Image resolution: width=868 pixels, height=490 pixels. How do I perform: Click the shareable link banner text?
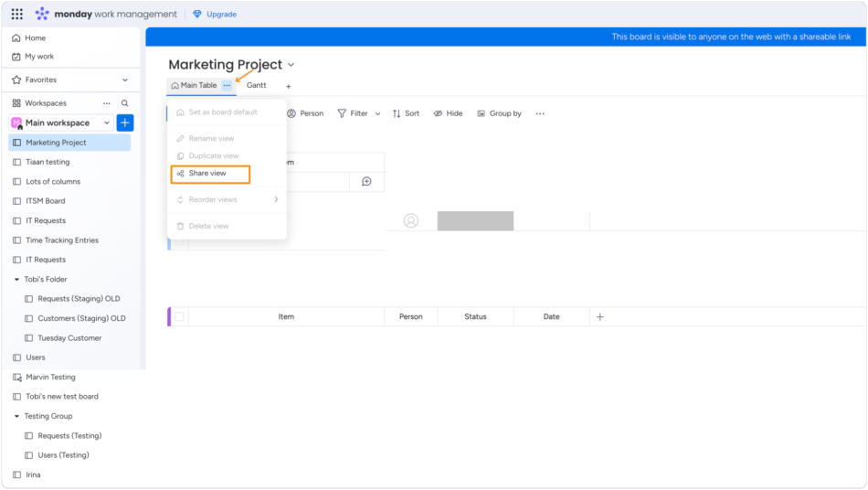point(731,37)
